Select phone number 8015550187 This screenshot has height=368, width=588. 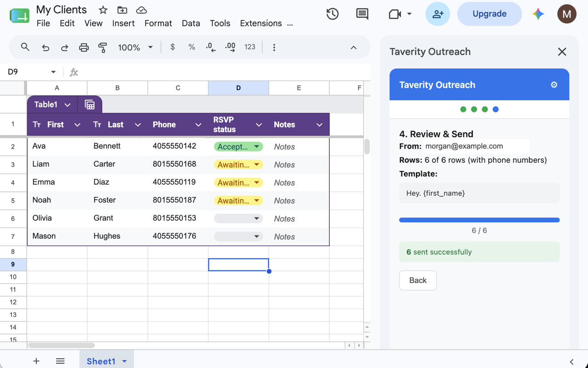click(178, 200)
